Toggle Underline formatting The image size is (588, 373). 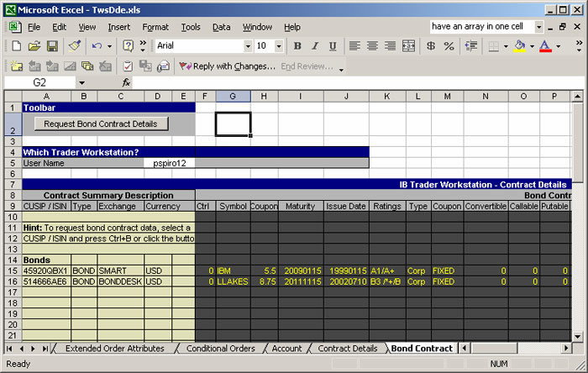point(333,46)
